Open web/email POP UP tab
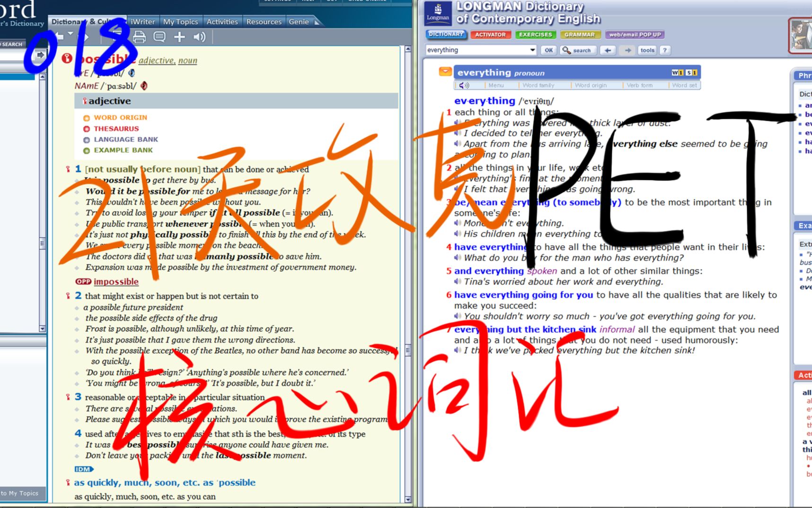 coord(635,35)
